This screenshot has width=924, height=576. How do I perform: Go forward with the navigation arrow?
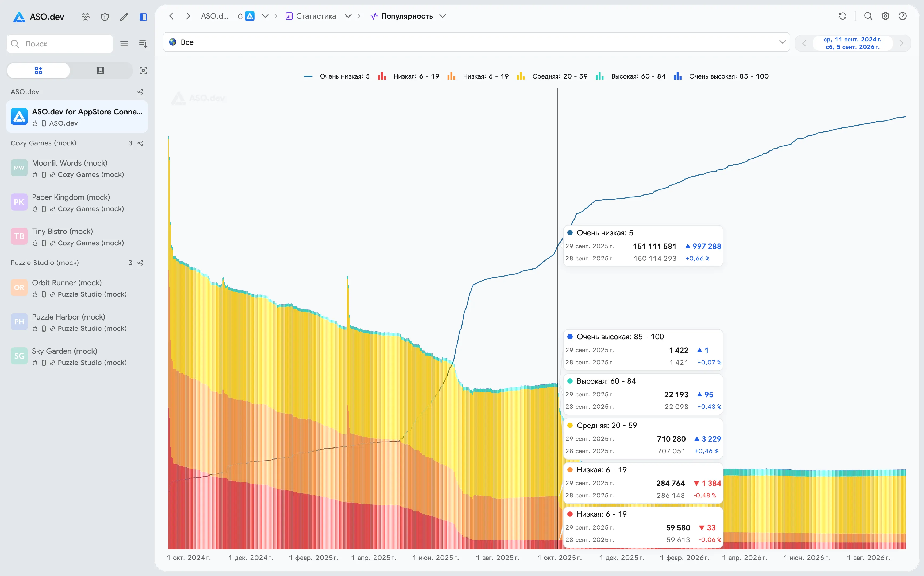click(x=188, y=16)
